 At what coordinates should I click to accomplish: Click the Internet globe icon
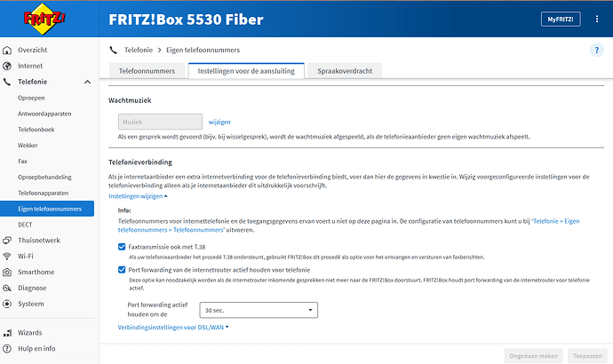pyautogui.click(x=7, y=66)
